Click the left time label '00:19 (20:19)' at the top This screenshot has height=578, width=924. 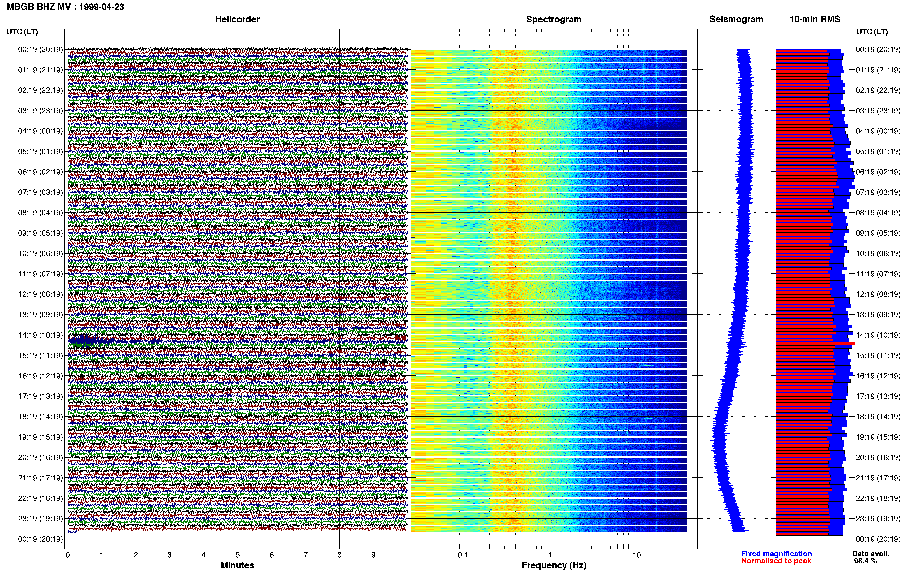point(41,49)
